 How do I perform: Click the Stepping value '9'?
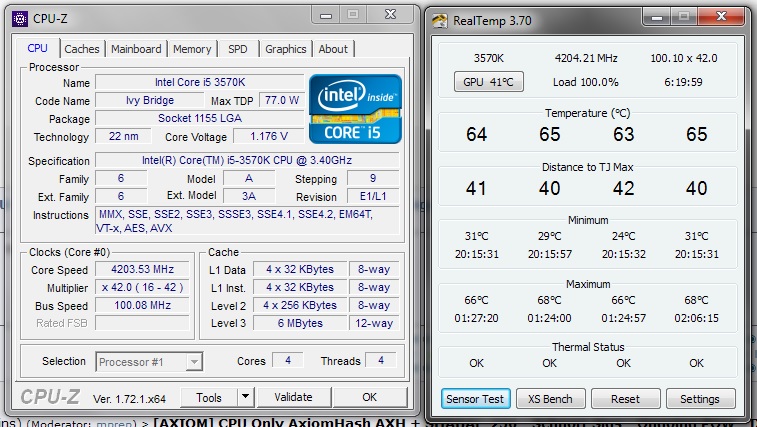point(373,178)
